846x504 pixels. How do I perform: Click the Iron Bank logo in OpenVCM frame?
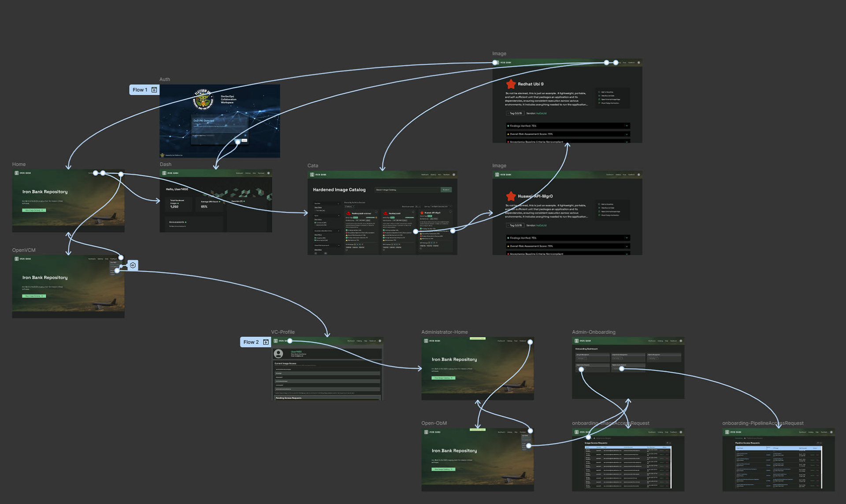[x=23, y=259]
